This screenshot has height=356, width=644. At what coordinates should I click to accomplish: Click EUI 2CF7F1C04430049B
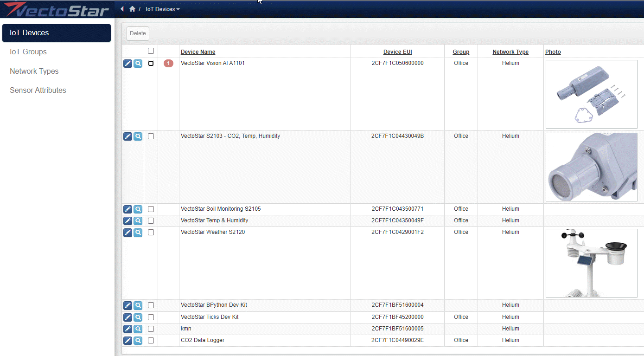click(x=397, y=136)
